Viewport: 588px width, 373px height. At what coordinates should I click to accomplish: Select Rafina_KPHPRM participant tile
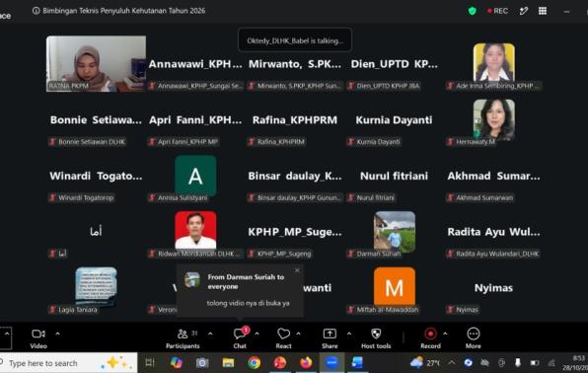(x=295, y=120)
